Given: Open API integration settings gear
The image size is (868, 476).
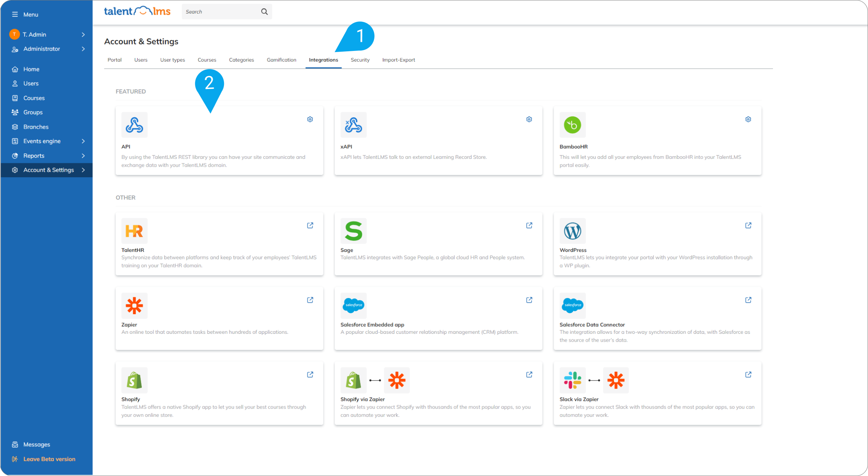Looking at the screenshot, I should pos(310,119).
